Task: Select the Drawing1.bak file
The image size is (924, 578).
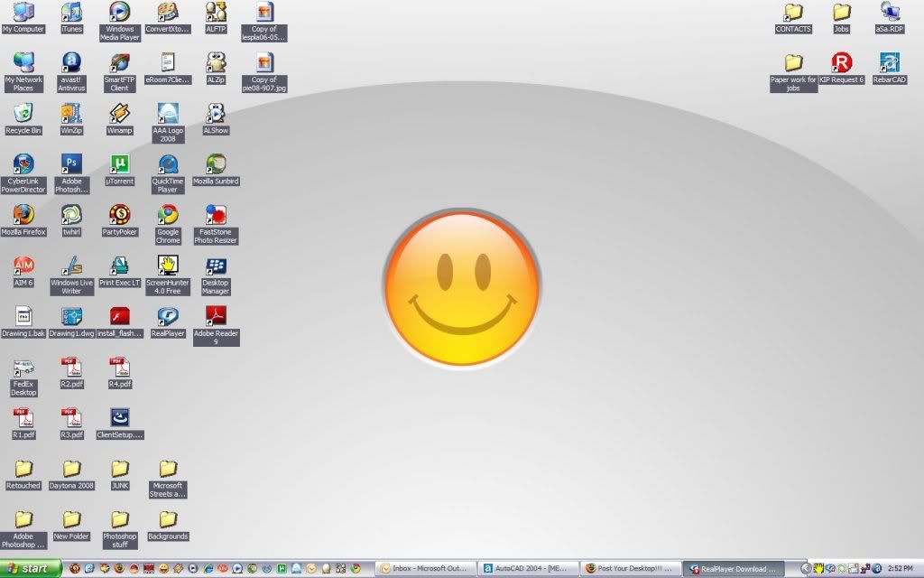Action: coord(23,322)
